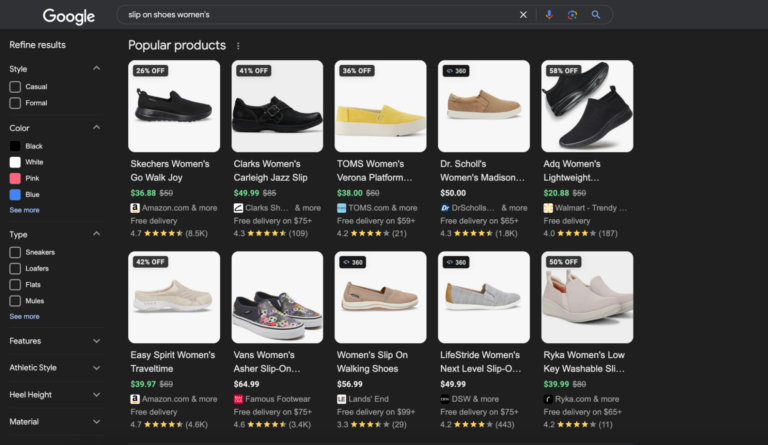The height and width of the screenshot is (445, 768).
Task: Filter by the Blue color swatch
Action: pos(15,194)
